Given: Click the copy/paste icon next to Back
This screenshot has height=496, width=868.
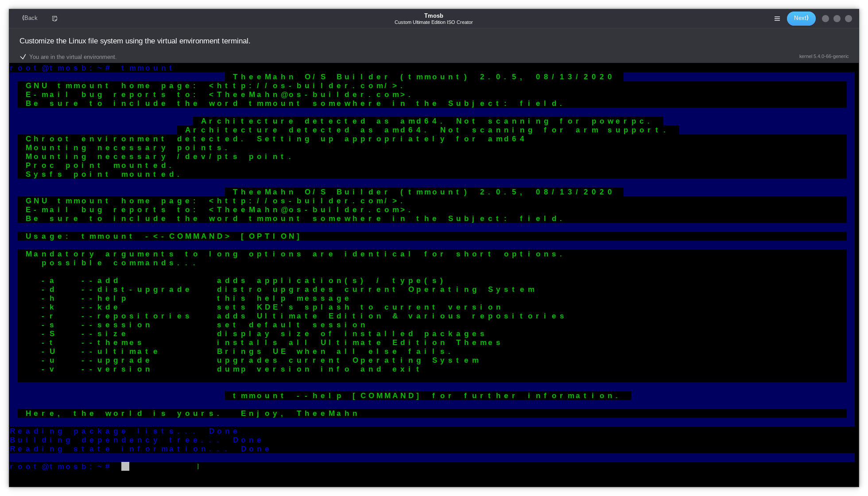Looking at the screenshot, I should 54,19.
